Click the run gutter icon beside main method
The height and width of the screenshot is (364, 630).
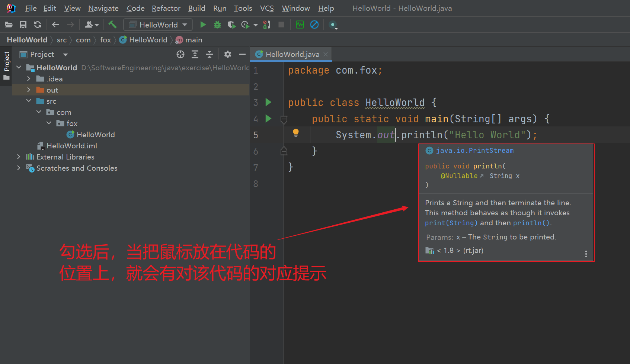coord(268,119)
